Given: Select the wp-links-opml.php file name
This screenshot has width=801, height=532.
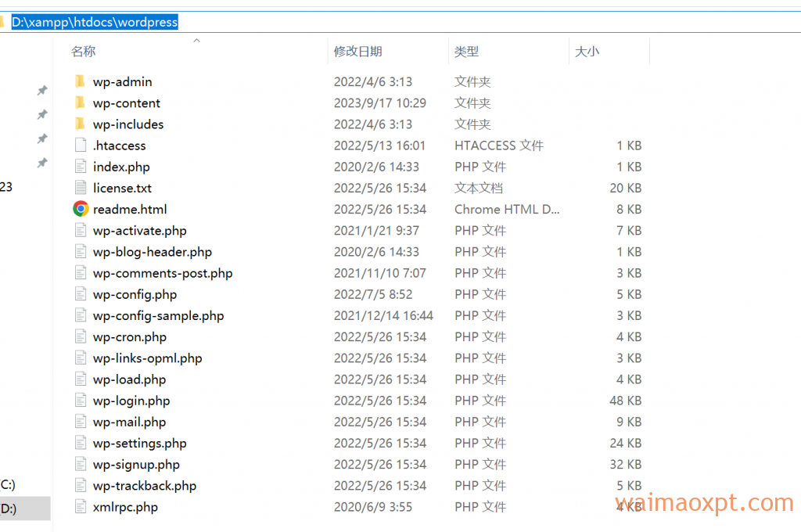Looking at the screenshot, I should [x=148, y=358].
